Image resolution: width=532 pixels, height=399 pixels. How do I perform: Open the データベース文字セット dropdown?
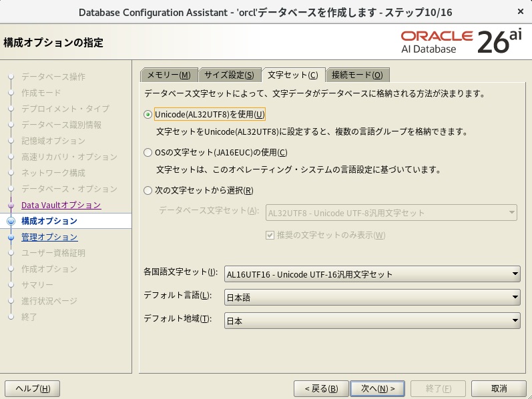pos(391,213)
